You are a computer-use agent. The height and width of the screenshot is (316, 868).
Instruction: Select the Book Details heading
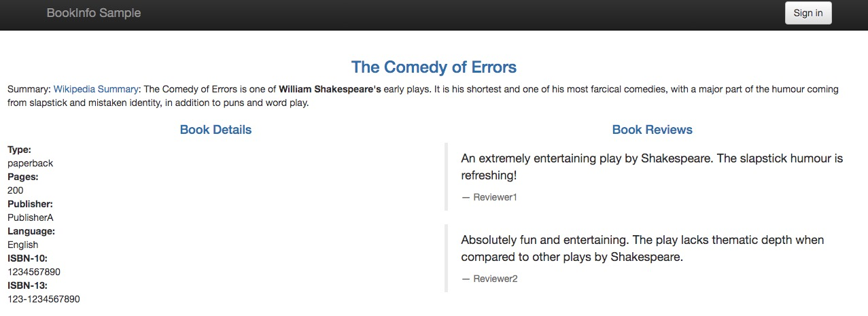tap(215, 130)
